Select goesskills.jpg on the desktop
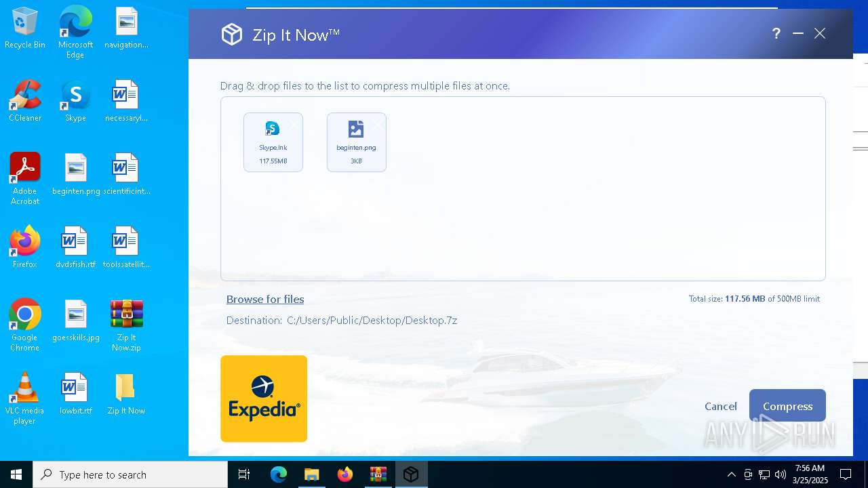868x488 pixels. point(76,321)
